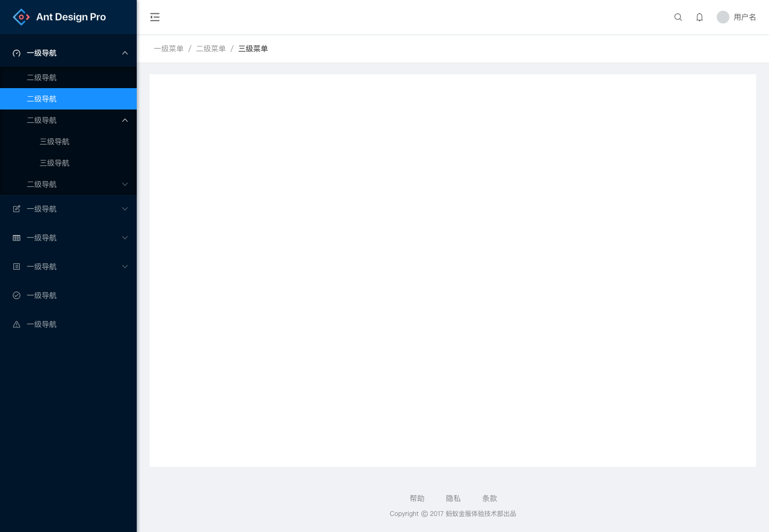Expand the last 二级导航 submenu chevron
This screenshot has width=769, height=532.
125,184
